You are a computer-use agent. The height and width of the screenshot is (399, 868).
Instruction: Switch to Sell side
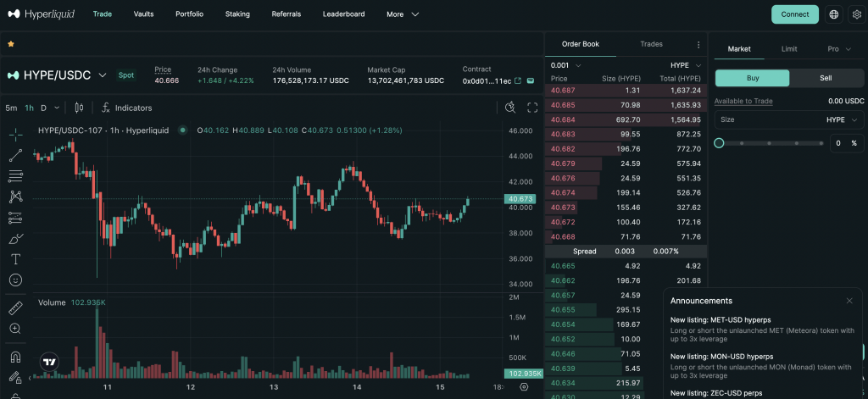pos(826,78)
